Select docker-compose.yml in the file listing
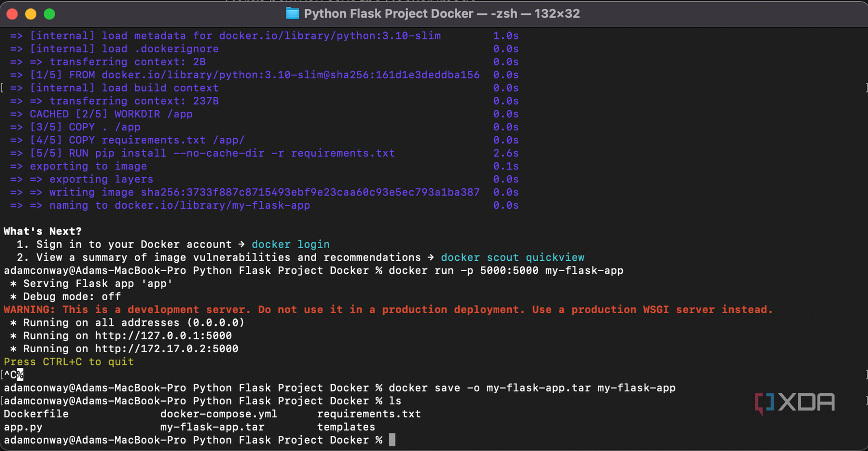 218,414
